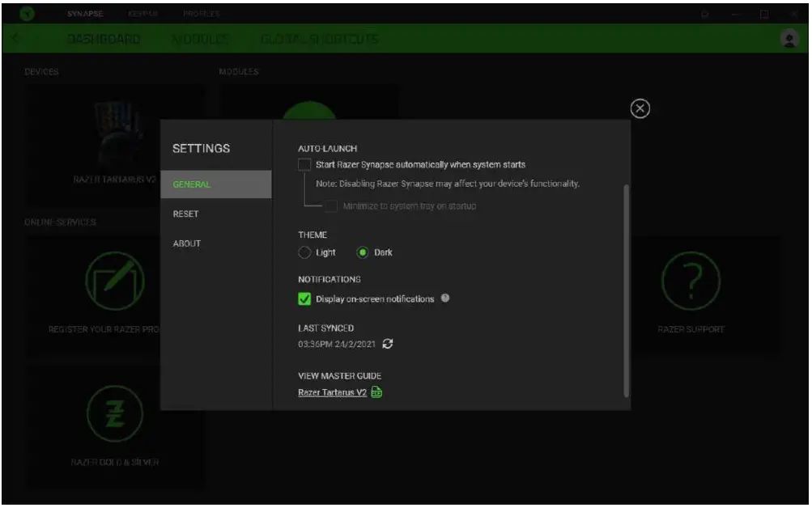Open the GLOBAL SHORTCUTS tab
812x508 pixels.
321,37
